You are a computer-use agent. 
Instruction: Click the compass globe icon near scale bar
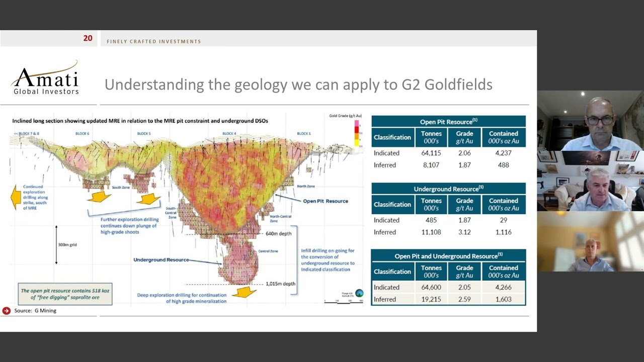tap(359, 293)
